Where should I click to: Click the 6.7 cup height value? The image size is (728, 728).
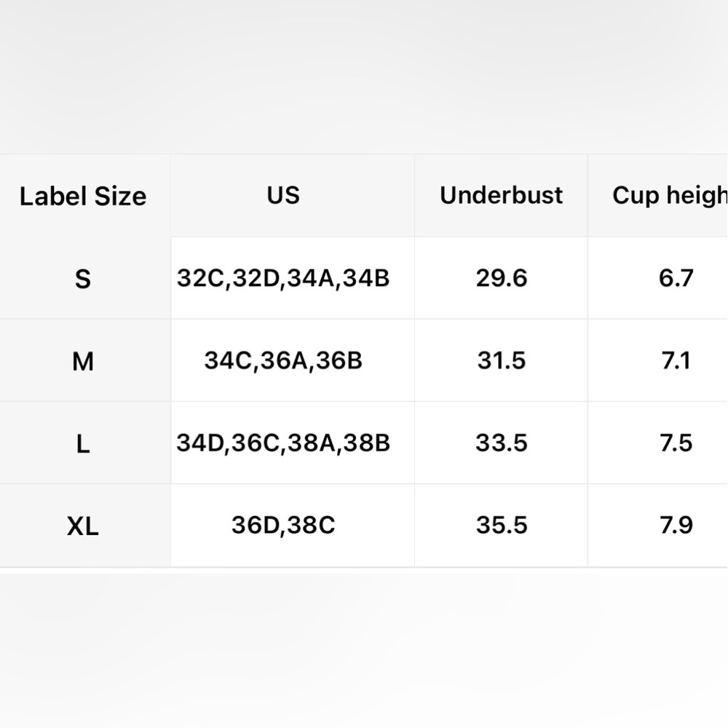(676, 278)
